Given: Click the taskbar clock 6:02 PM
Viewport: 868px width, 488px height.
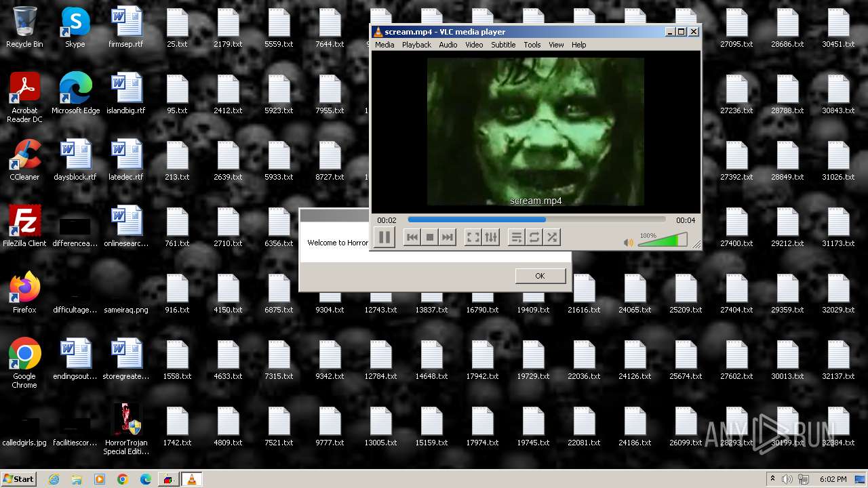Looking at the screenshot, I should 833,479.
